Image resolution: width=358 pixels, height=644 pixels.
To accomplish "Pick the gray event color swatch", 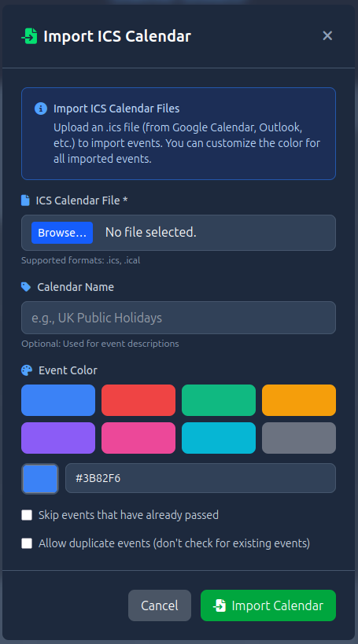I will click(x=299, y=438).
